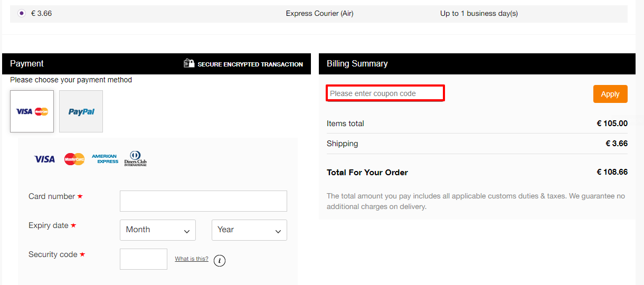
Task: Open the "What is this?" link
Action: pyautogui.click(x=192, y=259)
